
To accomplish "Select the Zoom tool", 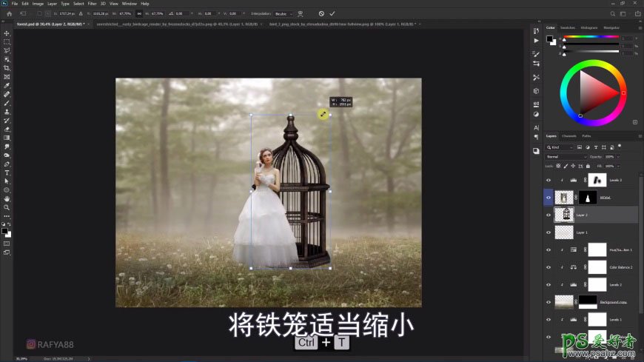I will [x=7, y=207].
